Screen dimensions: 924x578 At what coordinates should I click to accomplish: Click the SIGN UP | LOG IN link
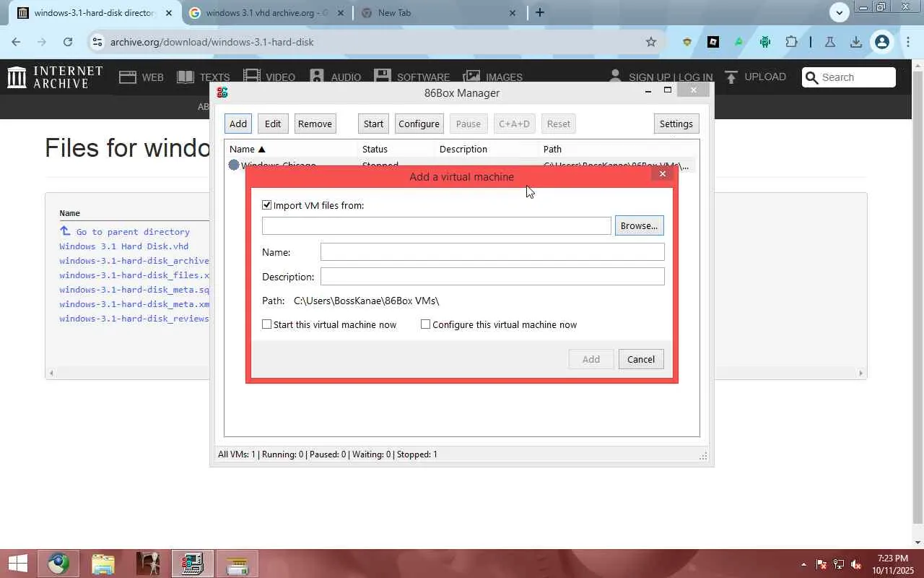pyautogui.click(x=671, y=77)
